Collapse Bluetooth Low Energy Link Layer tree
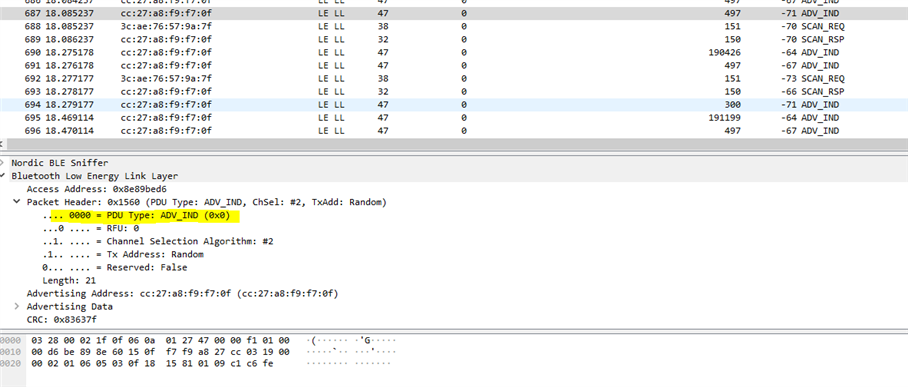Screen dimensions: 908x387 tap(2, 176)
